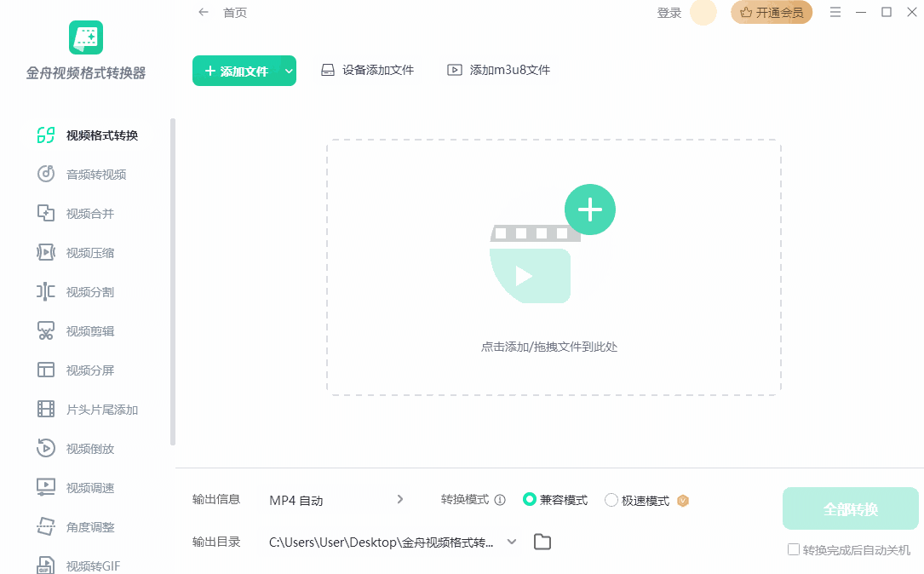
Task: Open the 片头片尾添加 film icon
Action: point(46,409)
